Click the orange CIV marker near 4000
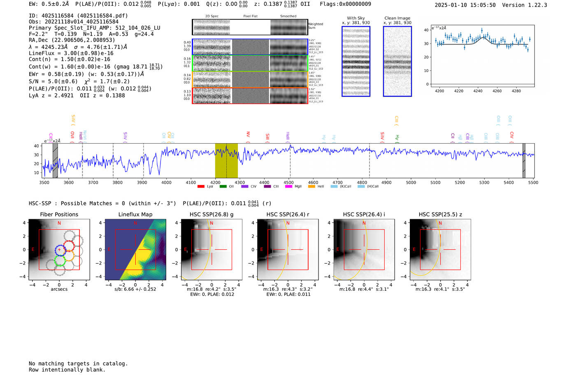576x392 pixels. click(169, 137)
